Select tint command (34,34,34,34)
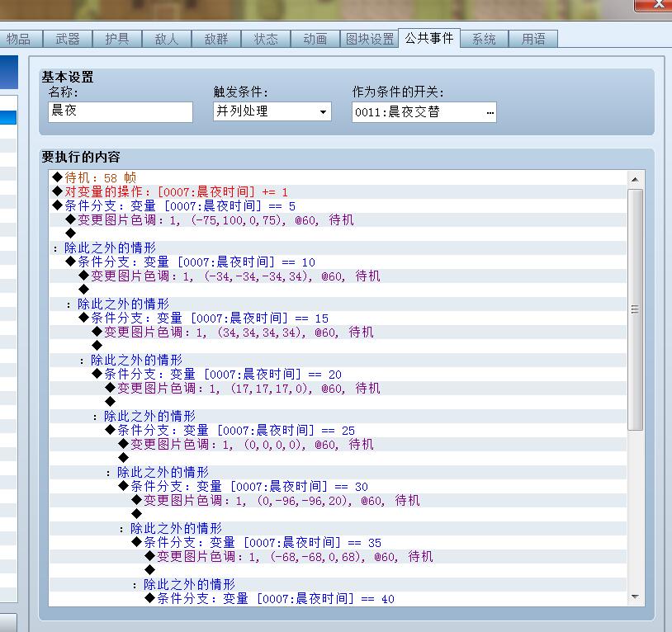This screenshot has width=672, height=632. (338, 333)
